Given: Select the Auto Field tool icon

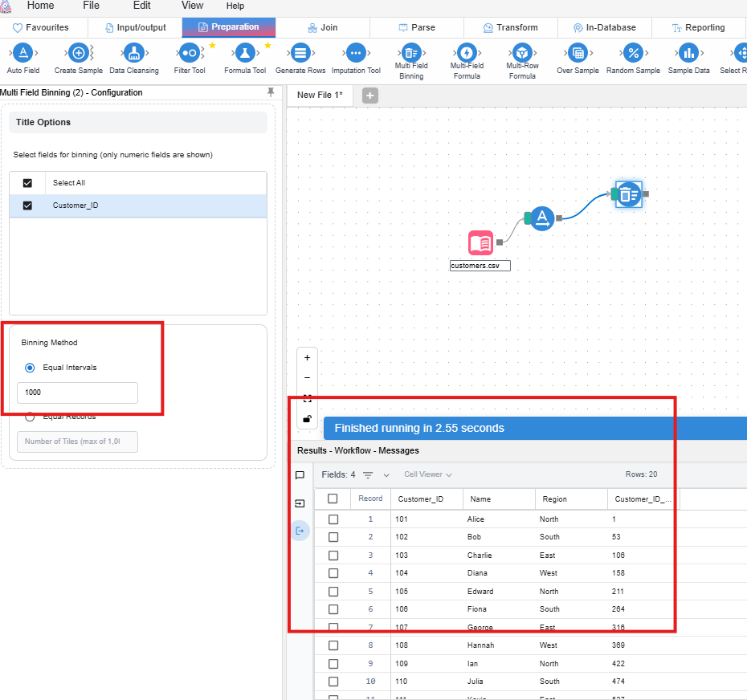Looking at the screenshot, I should coord(23,53).
